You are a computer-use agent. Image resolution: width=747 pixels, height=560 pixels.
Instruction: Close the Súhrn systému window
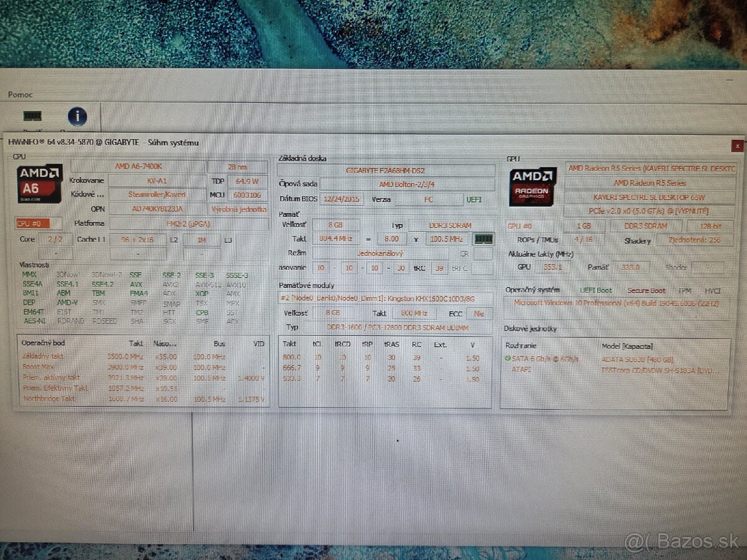[x=737, y=146]
